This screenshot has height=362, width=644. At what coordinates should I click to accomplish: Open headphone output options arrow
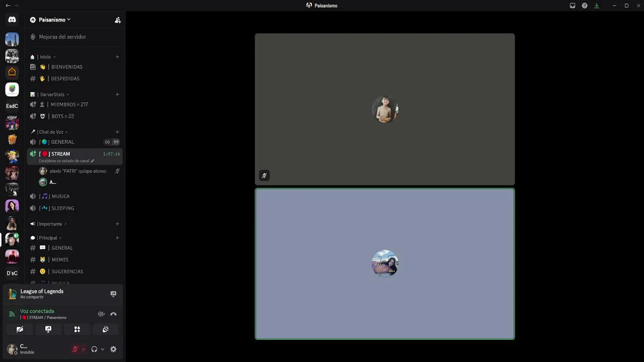pyautogui.click(x=103, y=349)
